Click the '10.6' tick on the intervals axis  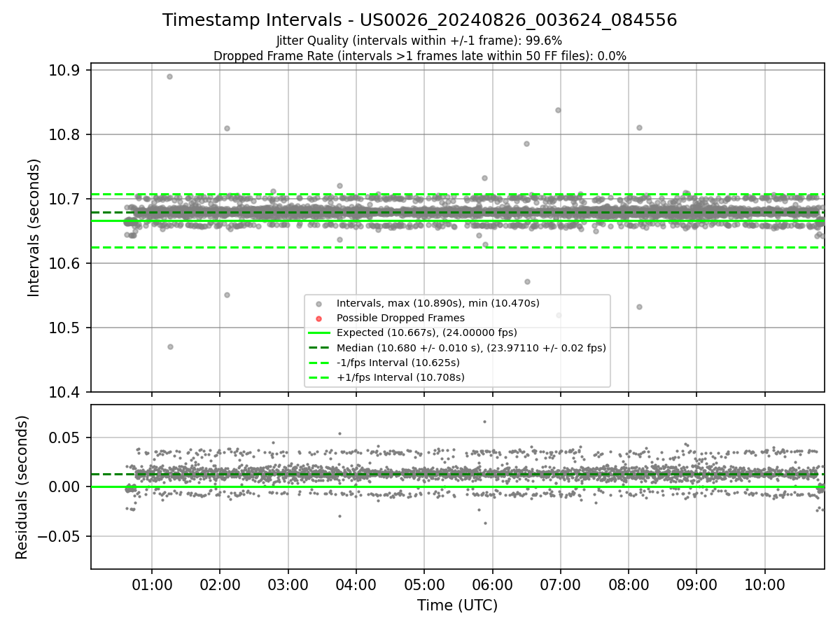pyautogui.click(x=64, y=263)
